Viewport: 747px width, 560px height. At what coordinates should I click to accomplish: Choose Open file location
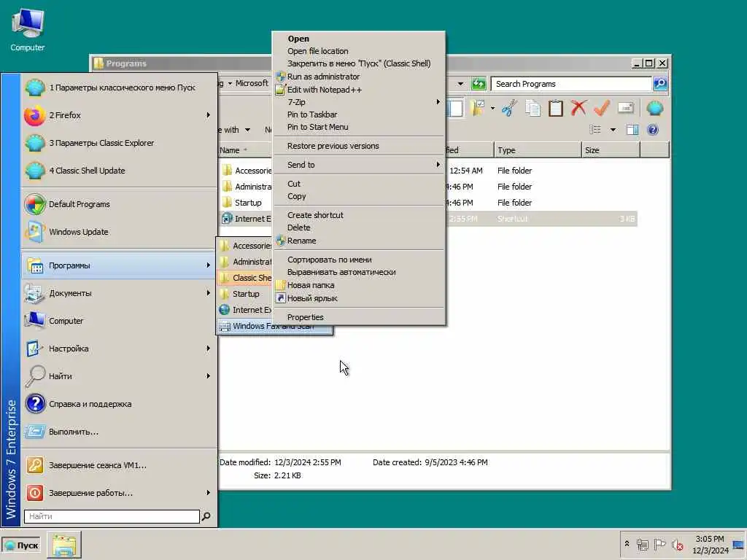pyautogui.click(x=358, y=51)
